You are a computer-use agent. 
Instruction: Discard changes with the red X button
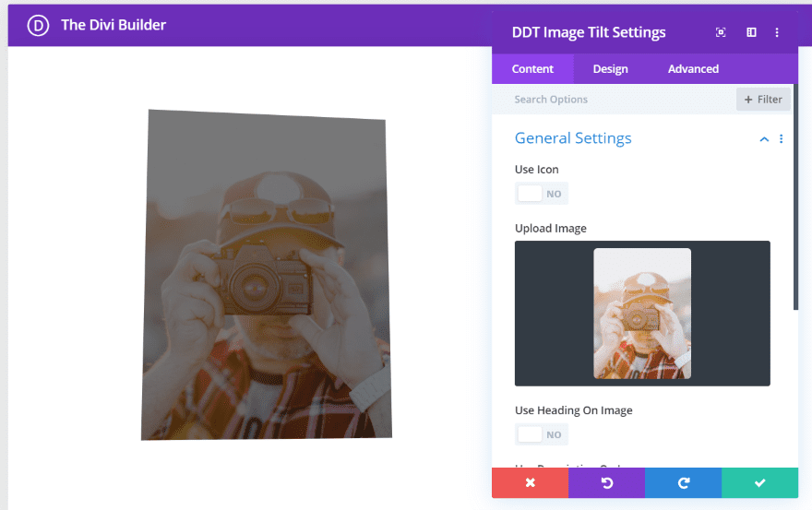[530, 483]
